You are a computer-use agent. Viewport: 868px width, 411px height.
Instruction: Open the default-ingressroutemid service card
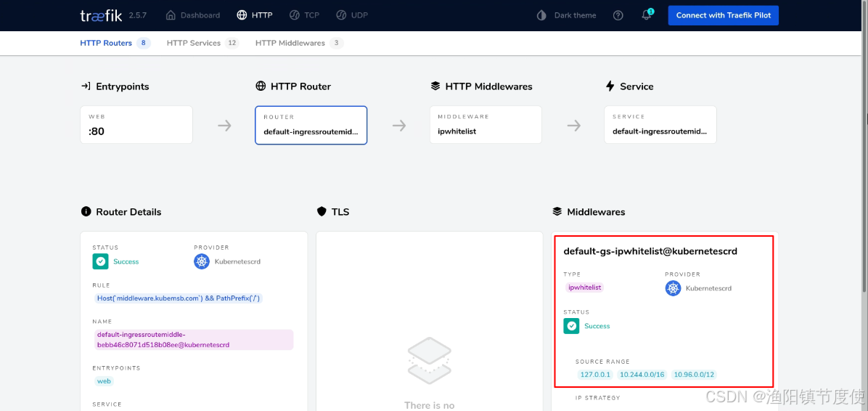pos(660,125)
